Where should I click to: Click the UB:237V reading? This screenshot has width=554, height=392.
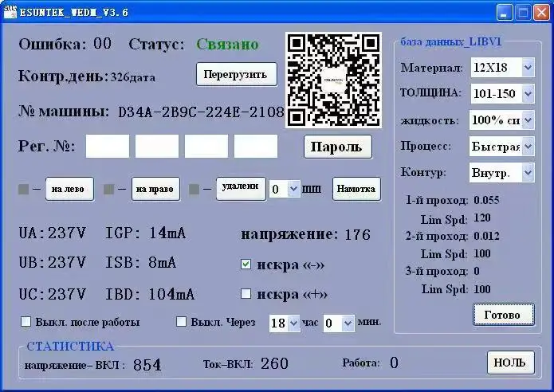click(x=53, y=262)
